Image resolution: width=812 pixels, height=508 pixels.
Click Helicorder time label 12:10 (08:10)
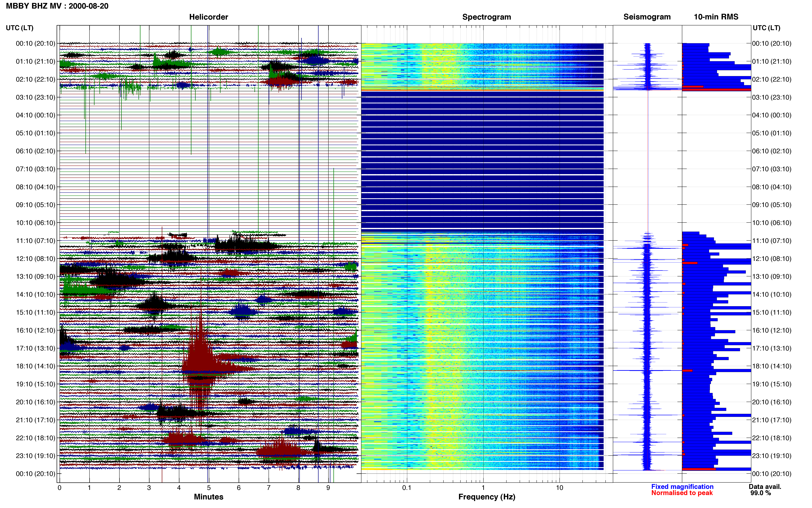pos(36,259)
